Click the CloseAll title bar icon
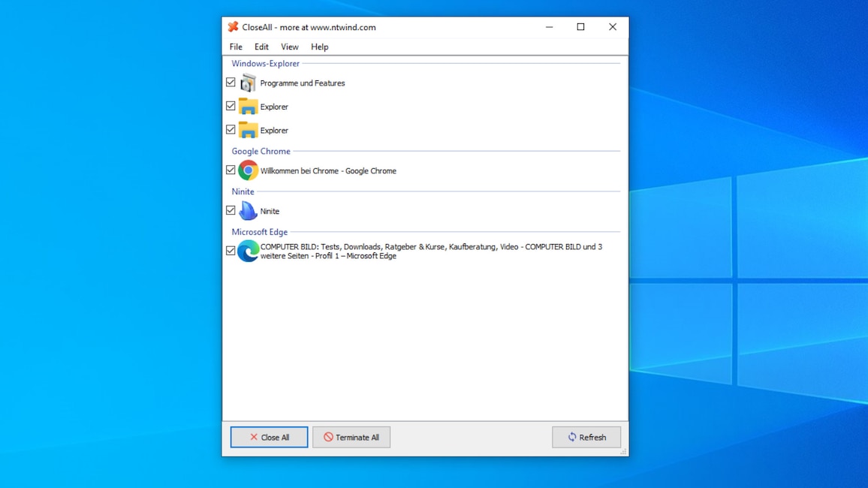This screenshot has width=868, height=488. click(233, 26)
